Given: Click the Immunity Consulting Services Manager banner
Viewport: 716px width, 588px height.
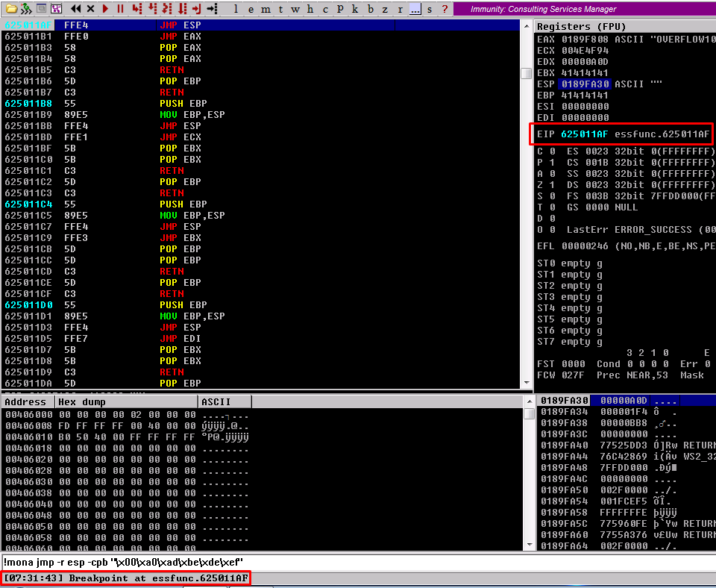Looking at the screenshot, I should 585,9.
